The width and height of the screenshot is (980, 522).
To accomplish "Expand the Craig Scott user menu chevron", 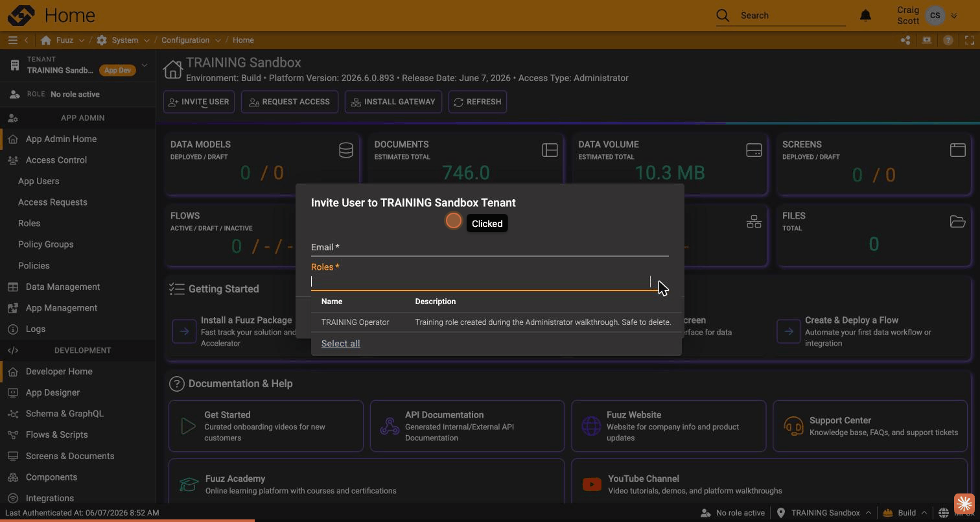I will [x=954, y=16].
